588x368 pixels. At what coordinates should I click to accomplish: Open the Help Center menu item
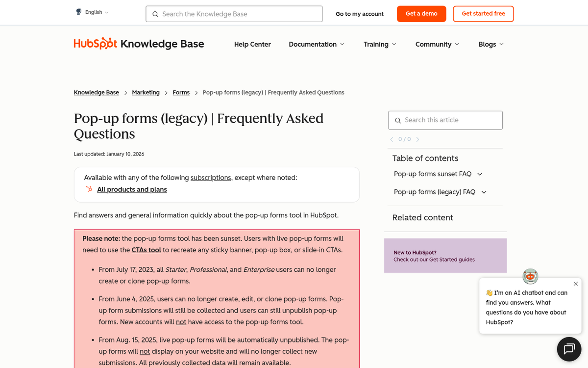[x=252, y=44]
